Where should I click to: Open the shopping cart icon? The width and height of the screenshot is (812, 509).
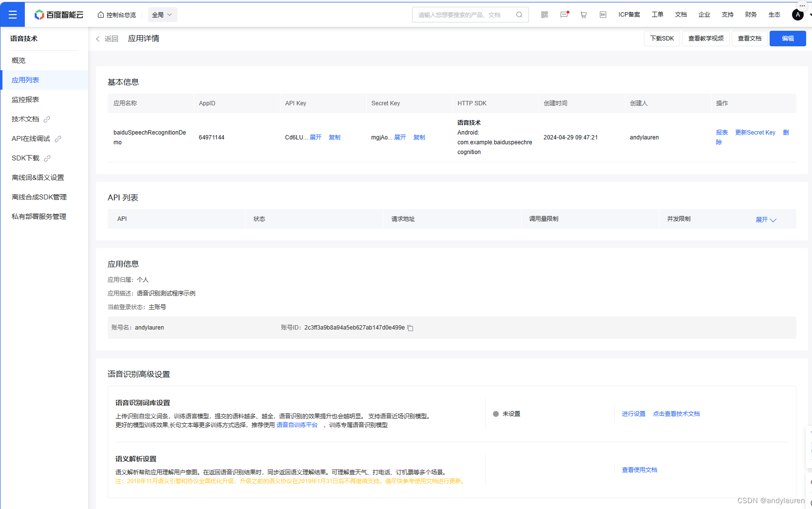tap(584, 15)
